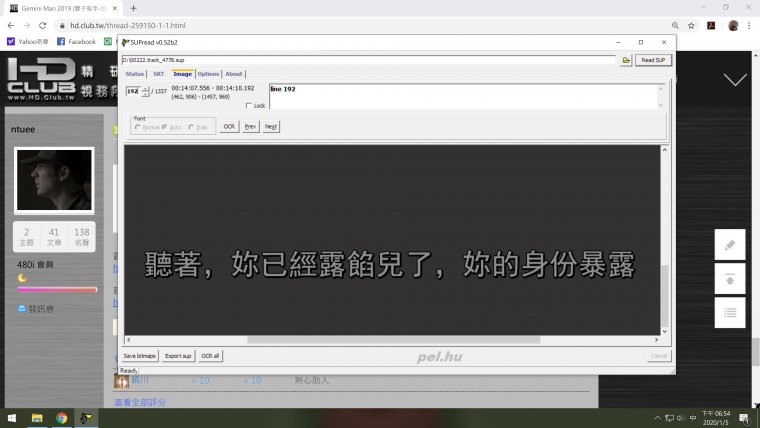Click the OCR button
Image resolution: width=760 pixels, height=428 pixels.
coord(229,127)
